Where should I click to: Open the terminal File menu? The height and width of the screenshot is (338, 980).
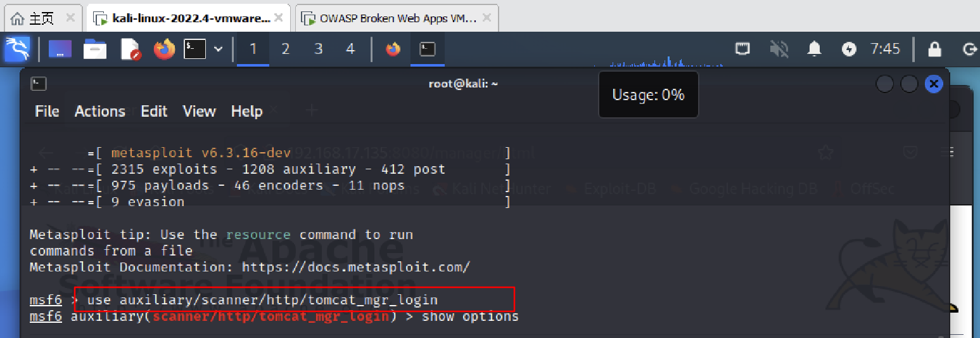[x=47, y=112]
